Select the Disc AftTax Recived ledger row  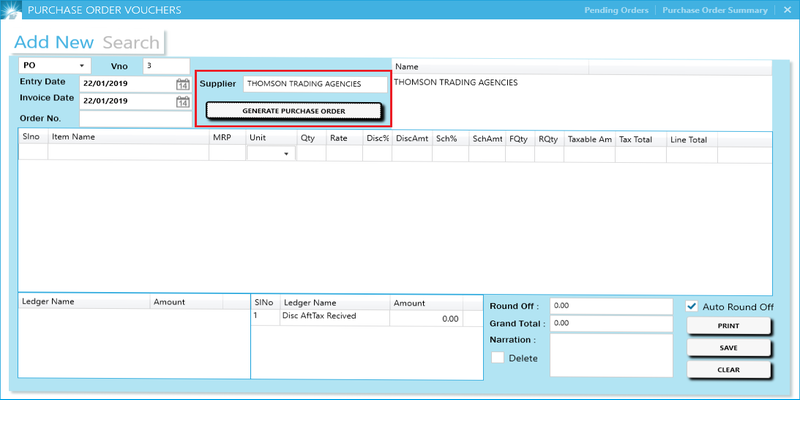tap(366, 318)
